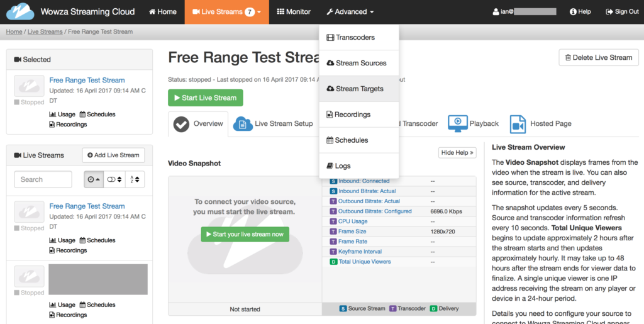
Task: Click Frame Rate stat link
Action: (x=353, y=242)
